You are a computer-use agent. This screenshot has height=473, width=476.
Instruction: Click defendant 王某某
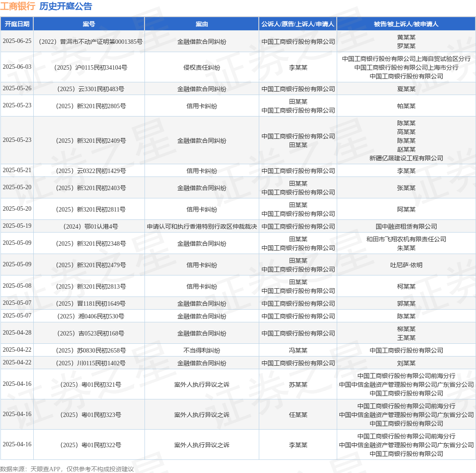(x=406, y=338)
